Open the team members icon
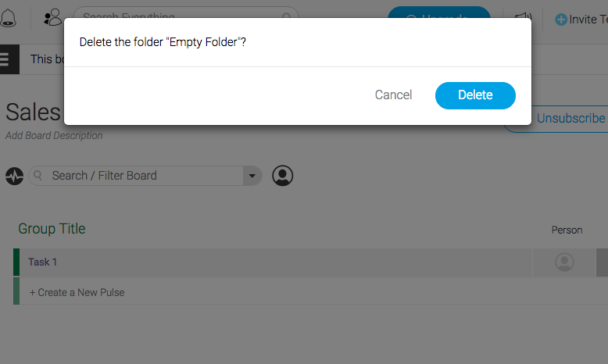Screen dimensions: 608x364 (52, 17)
